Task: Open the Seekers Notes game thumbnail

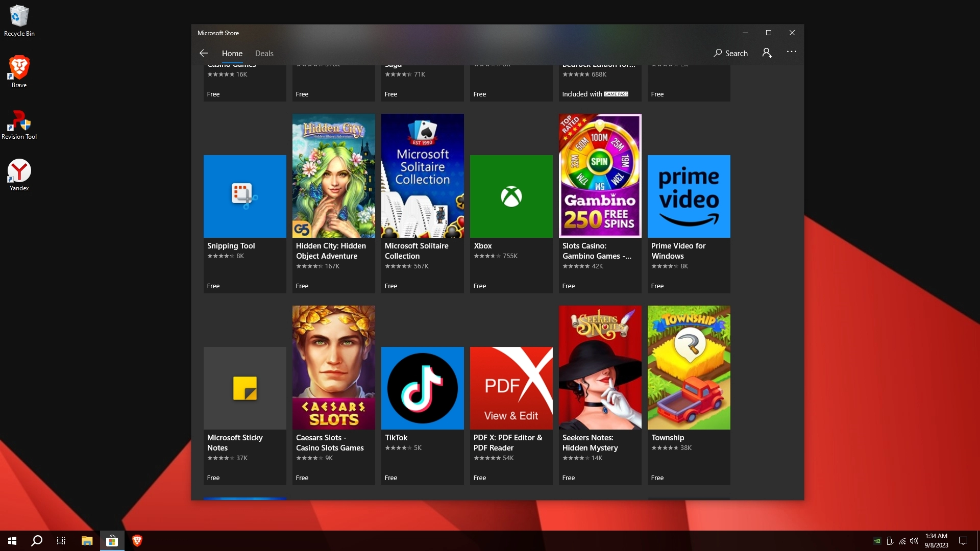Action: coord(600,367)
